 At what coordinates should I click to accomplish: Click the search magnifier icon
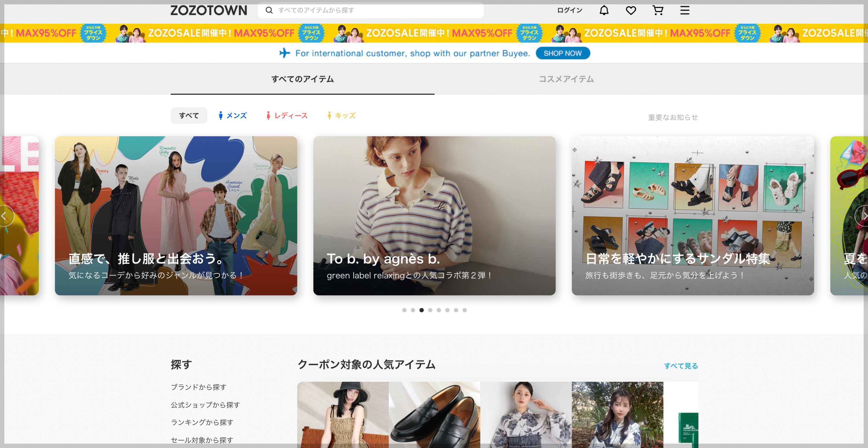(269, 10)
